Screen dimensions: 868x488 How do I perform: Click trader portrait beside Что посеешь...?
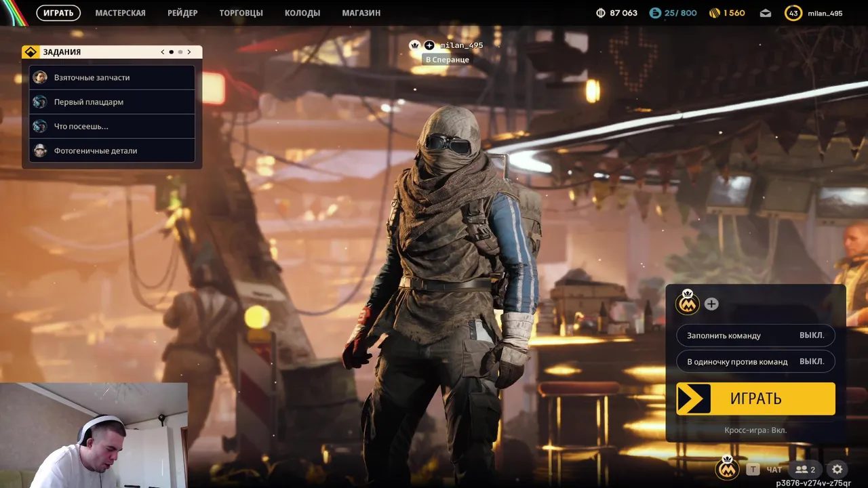tap(40, 126)
